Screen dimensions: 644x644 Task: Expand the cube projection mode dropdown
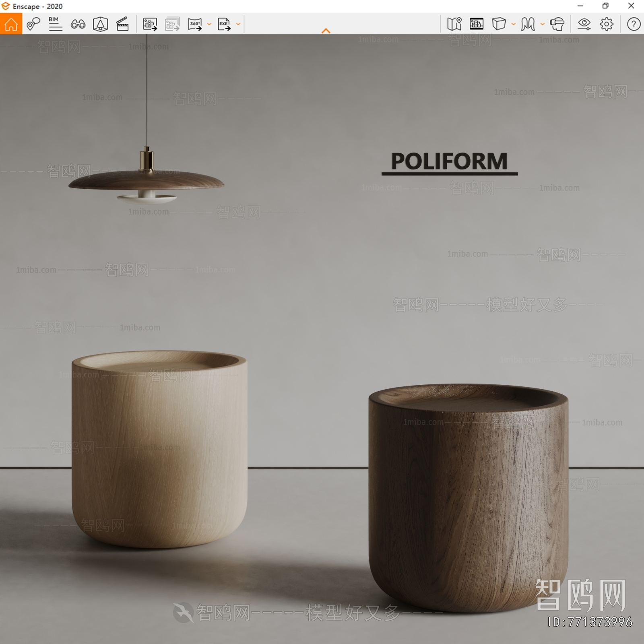pyautogui.click(x=514, y=24)
